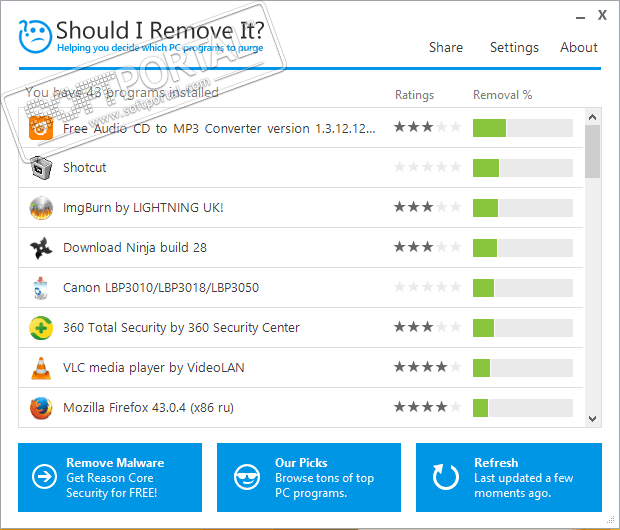
Task: Select the Download Ninja shuriken icon
Action: click(x=41, y=247)
